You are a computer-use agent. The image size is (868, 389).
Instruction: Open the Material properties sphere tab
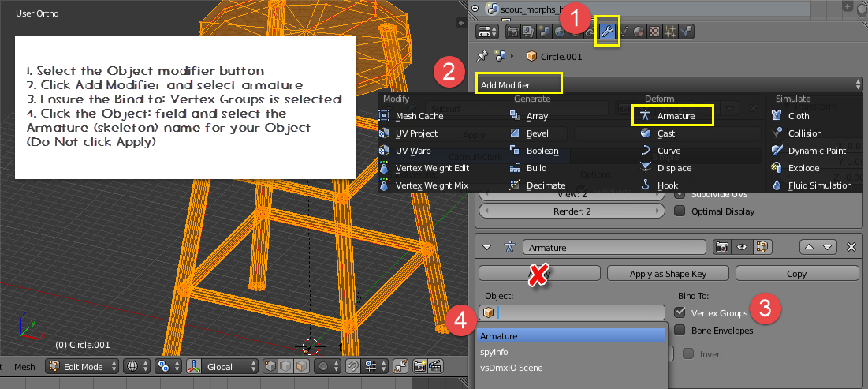click(x=639, y=32)
